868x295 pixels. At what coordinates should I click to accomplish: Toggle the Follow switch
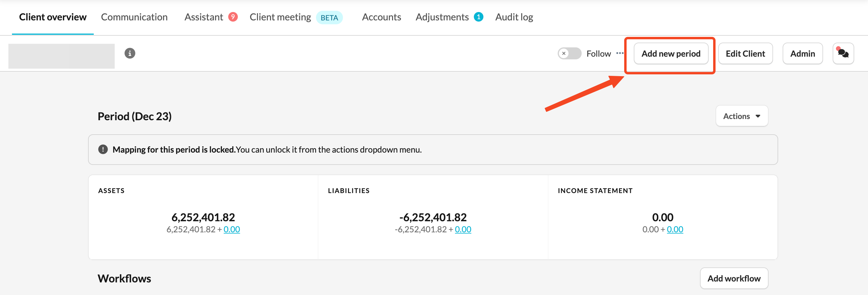[x=569, y=53]
